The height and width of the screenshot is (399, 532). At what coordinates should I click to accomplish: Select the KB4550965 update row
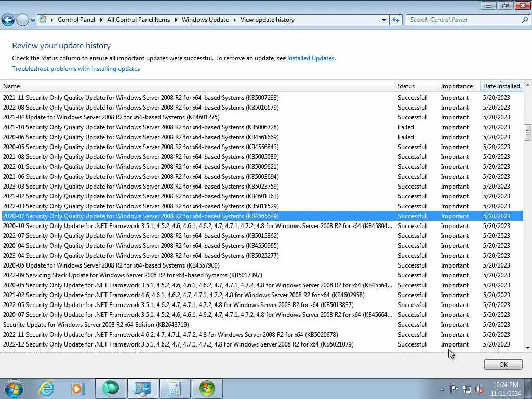coord(262,246)
